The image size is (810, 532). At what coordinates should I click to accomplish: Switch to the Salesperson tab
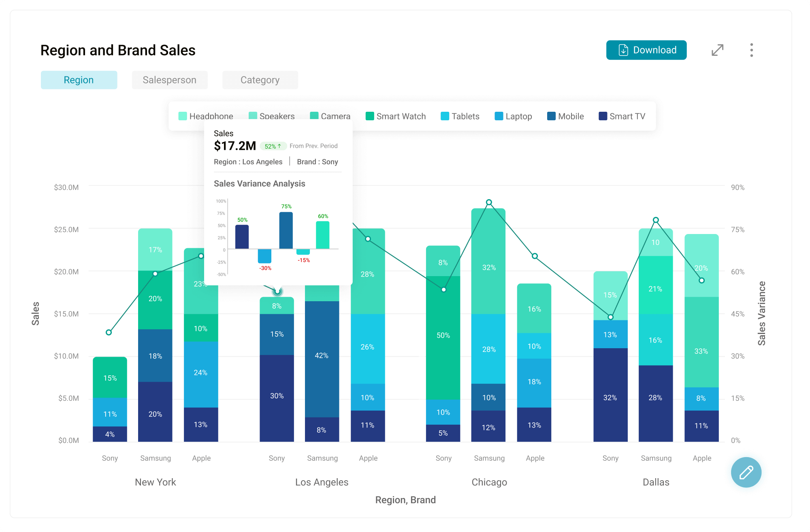pos(170,80)
